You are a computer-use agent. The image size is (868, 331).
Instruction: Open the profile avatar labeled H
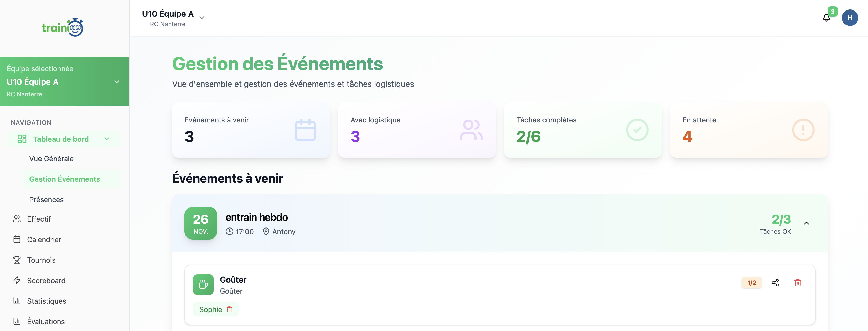pos(850,17)
